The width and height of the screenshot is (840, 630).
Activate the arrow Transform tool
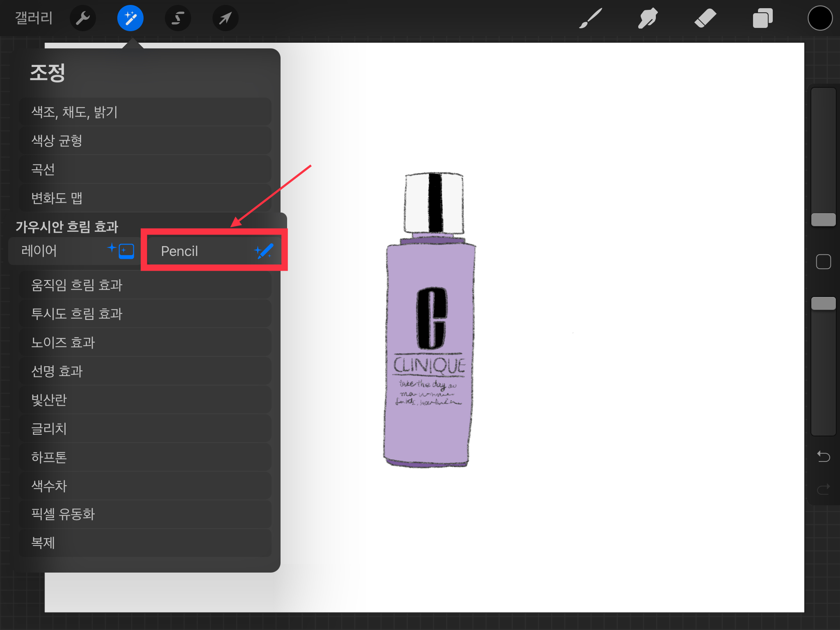(225, 18)
